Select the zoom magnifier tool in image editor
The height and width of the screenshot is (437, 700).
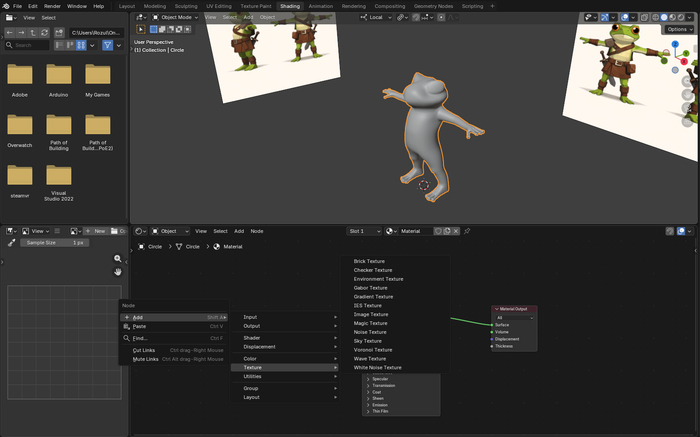[x=117, y=259]
